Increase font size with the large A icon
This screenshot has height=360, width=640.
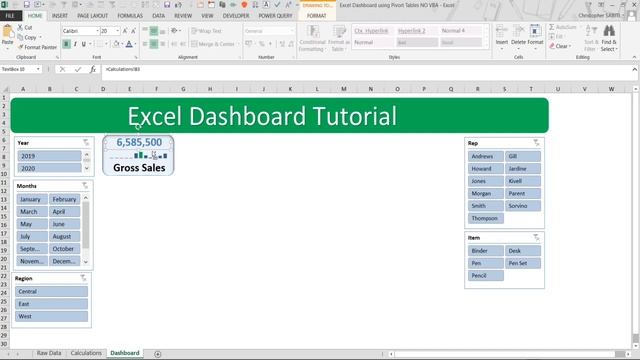click(125, 31)
